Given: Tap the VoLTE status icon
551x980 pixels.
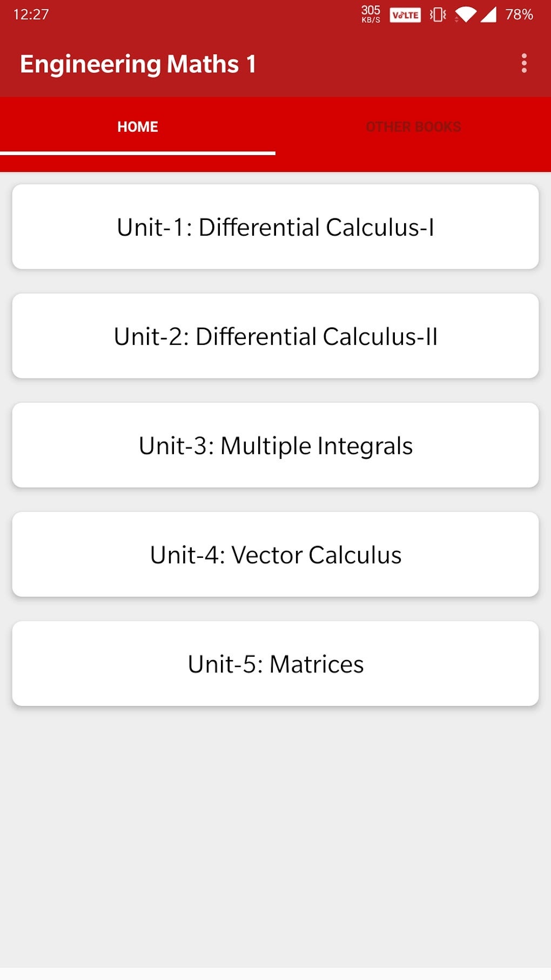Looking at the screenshot, I should pyautogui.click(x=405, y=15).
